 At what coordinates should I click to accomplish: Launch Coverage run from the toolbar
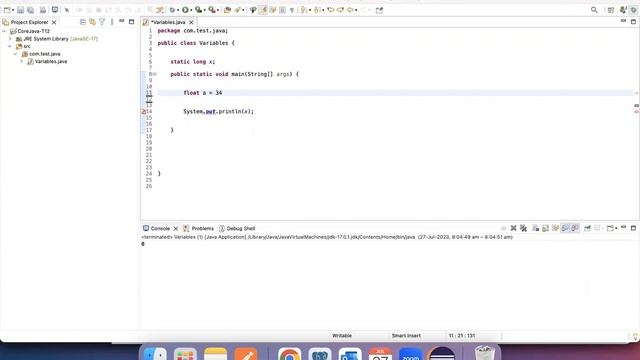pos(198,10)
